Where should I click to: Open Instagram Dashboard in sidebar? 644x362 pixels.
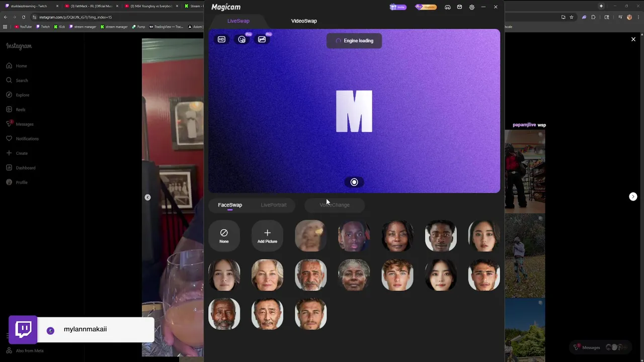[21, 168]
